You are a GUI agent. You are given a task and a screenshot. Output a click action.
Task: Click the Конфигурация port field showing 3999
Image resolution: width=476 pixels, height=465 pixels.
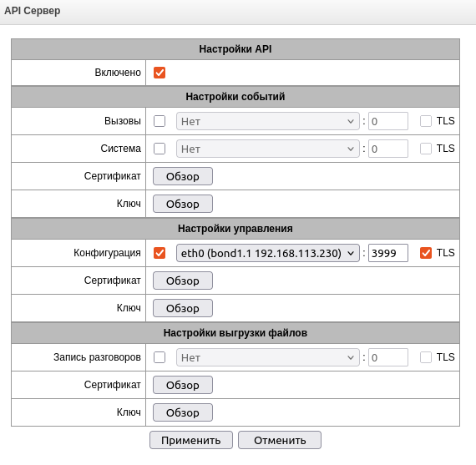[x=388, y=253]
